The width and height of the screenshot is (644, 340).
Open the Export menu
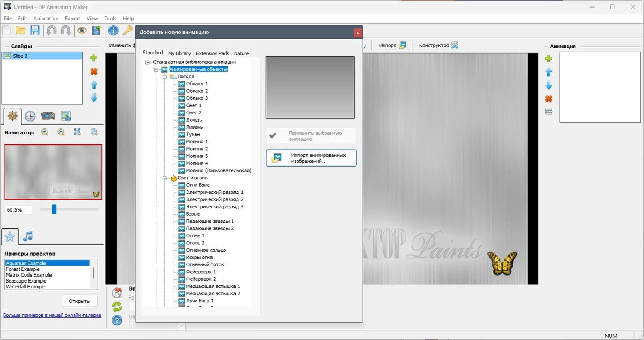click(72, 18)
